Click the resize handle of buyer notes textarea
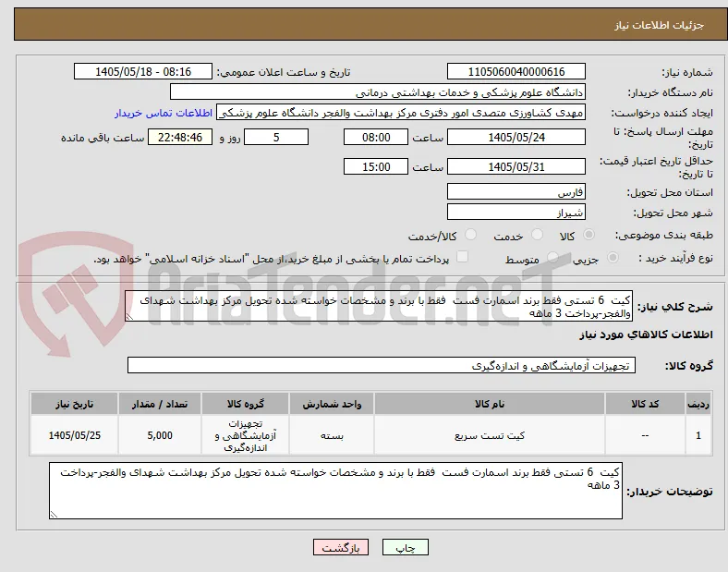The width and height of the screenshot is (728, 572). tap(54, 515)
